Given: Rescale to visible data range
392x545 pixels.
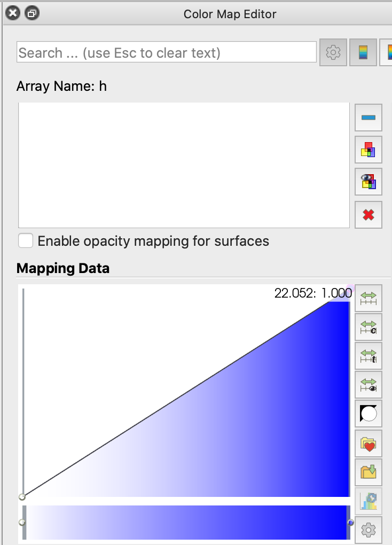Looking at the screenshot, I should click(x=369, y=385).
